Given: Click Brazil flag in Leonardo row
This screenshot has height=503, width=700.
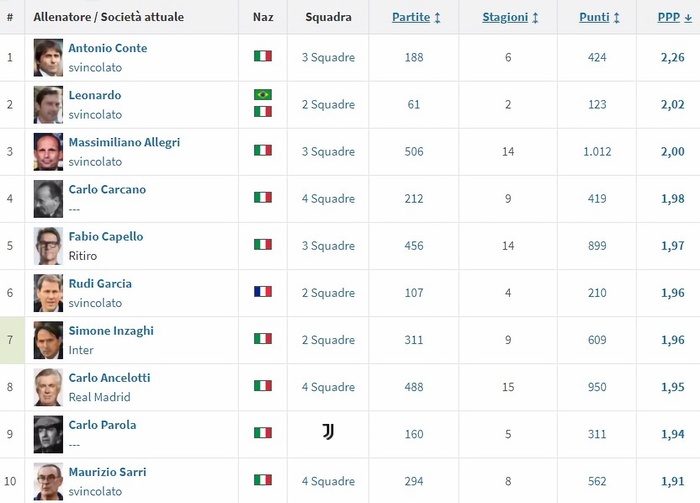Looking at the screenshot, I should tap(263, 95).
